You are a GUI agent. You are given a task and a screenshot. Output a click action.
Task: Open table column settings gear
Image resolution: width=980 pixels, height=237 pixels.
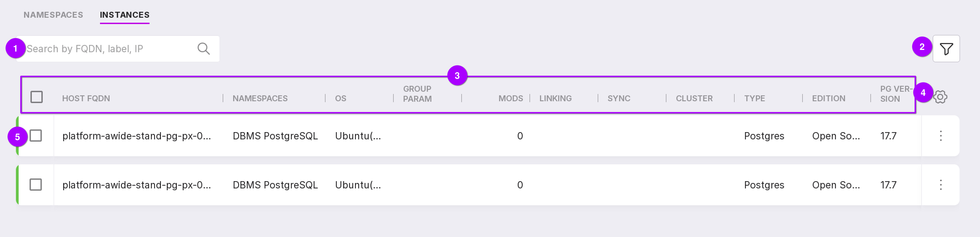point(940,97)
